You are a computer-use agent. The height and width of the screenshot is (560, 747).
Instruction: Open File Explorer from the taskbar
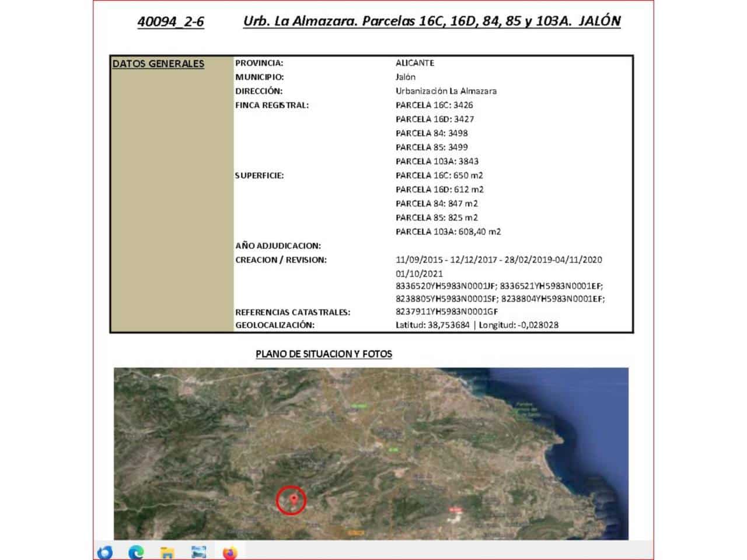[x=167, y=551]
